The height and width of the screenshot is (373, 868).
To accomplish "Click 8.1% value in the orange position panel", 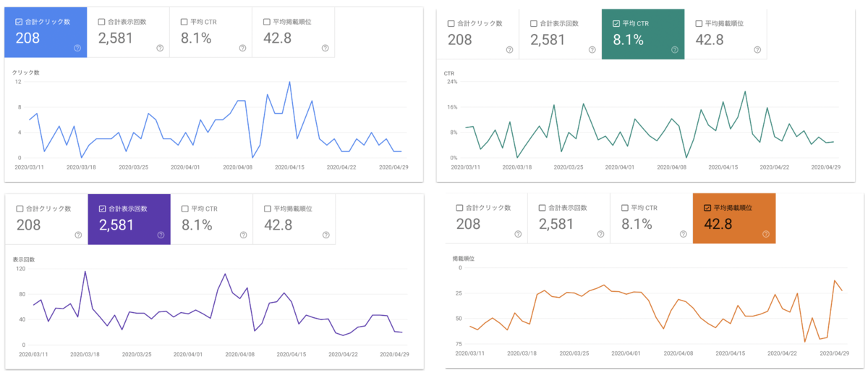I will click(637, 224).
